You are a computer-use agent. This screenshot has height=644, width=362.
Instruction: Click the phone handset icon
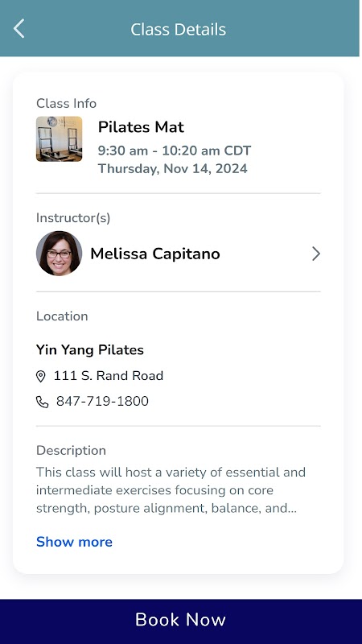43,402
